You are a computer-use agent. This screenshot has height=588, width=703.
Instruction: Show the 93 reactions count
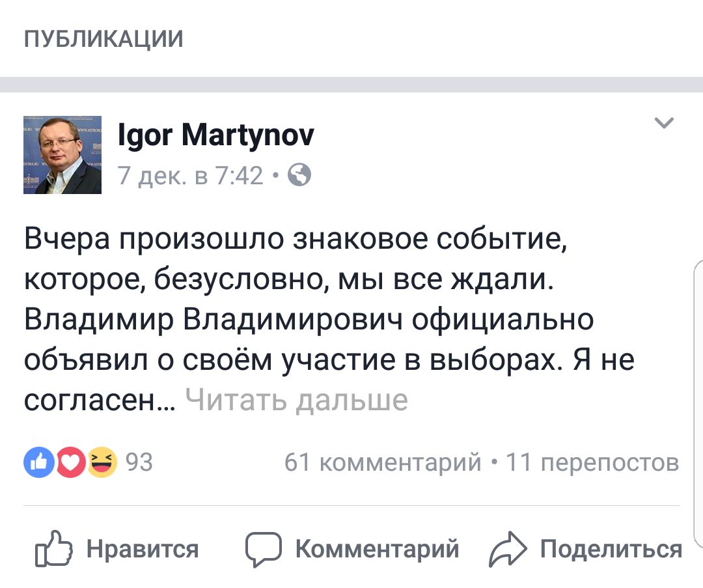pyautogui.click(x=139, y=462)
